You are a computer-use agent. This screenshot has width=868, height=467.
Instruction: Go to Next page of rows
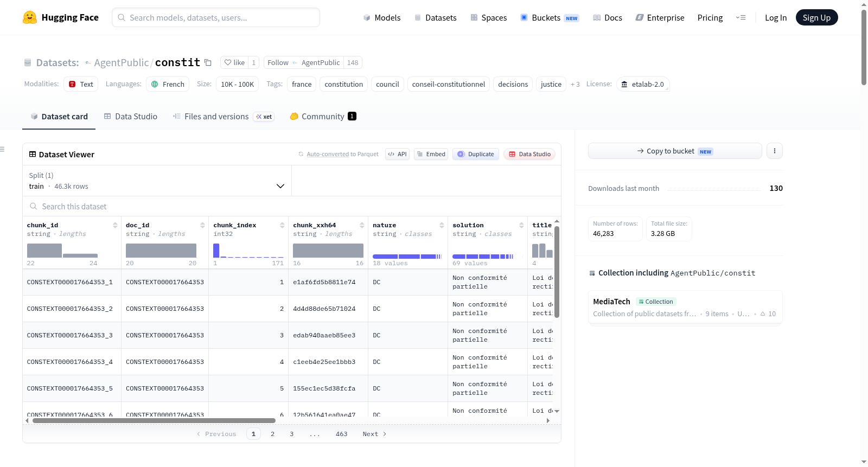(374, 434)
